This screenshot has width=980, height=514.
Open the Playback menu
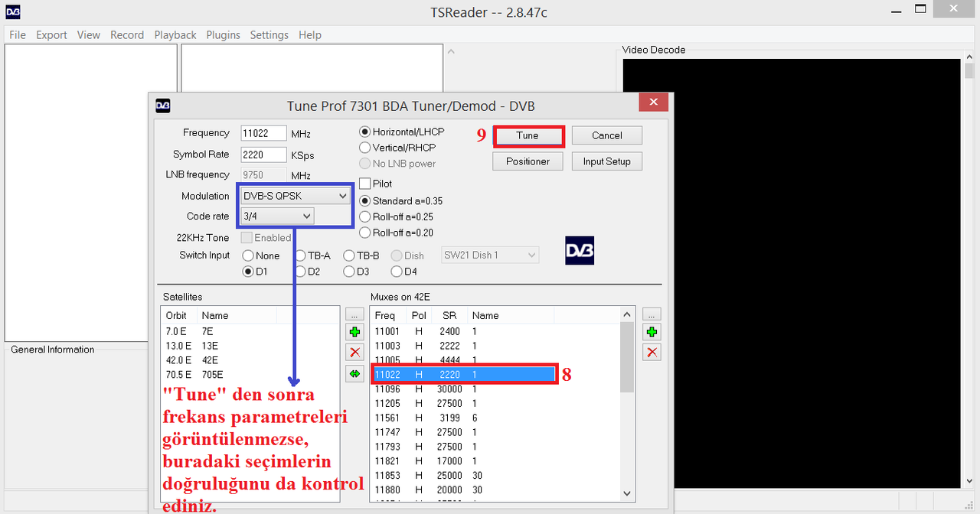(x=175, y=35)
